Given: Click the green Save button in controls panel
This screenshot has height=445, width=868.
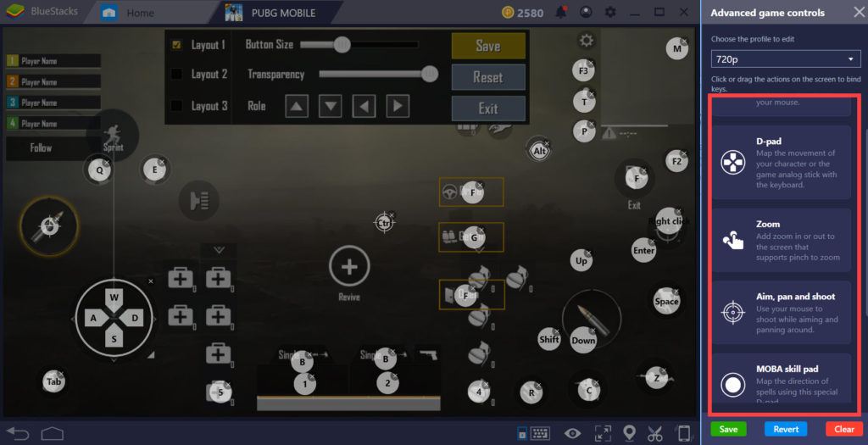Looking at the screenshot, I should click(729, 429).
